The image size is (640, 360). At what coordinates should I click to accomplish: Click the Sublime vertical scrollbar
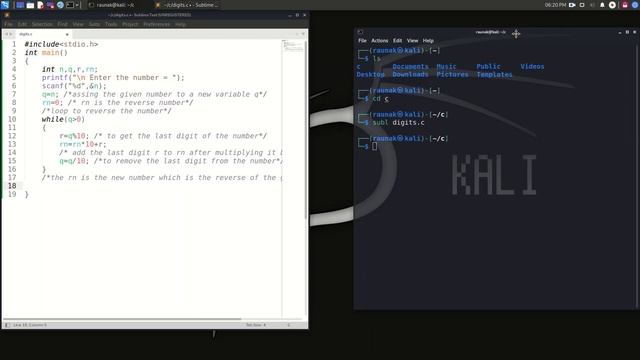(306, 131)
